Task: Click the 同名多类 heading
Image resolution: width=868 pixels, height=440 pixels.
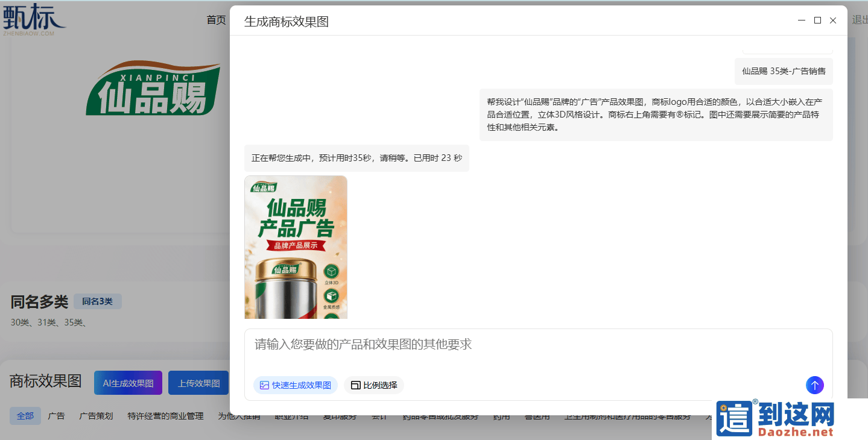Action: 39,302
